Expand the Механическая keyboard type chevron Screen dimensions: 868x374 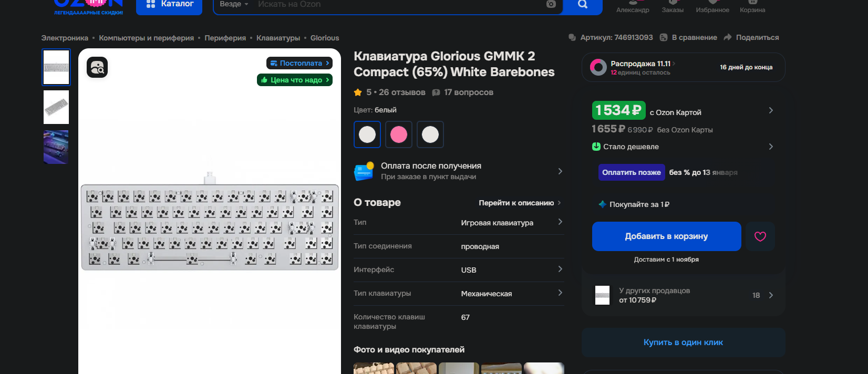(x=560, y=293)
